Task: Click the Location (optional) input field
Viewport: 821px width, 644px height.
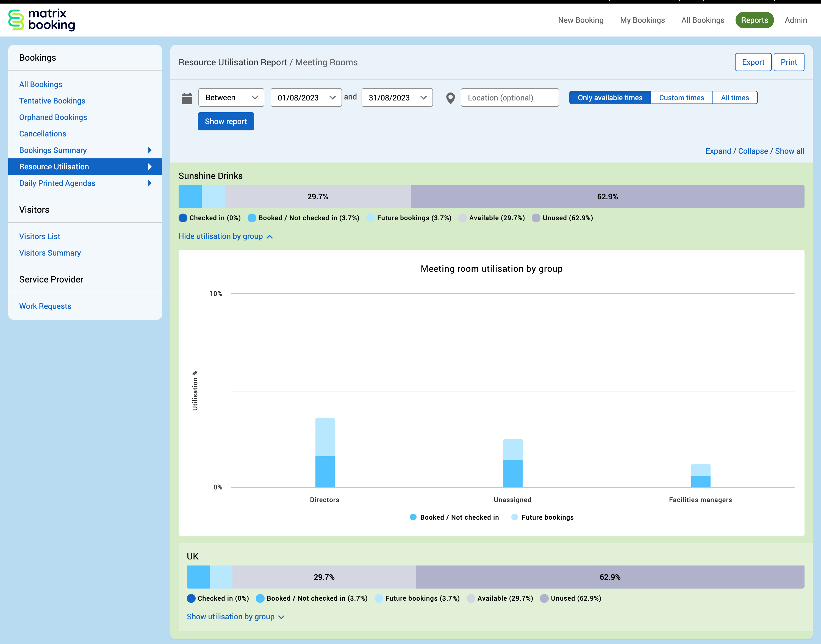Action: coord(509,98)
